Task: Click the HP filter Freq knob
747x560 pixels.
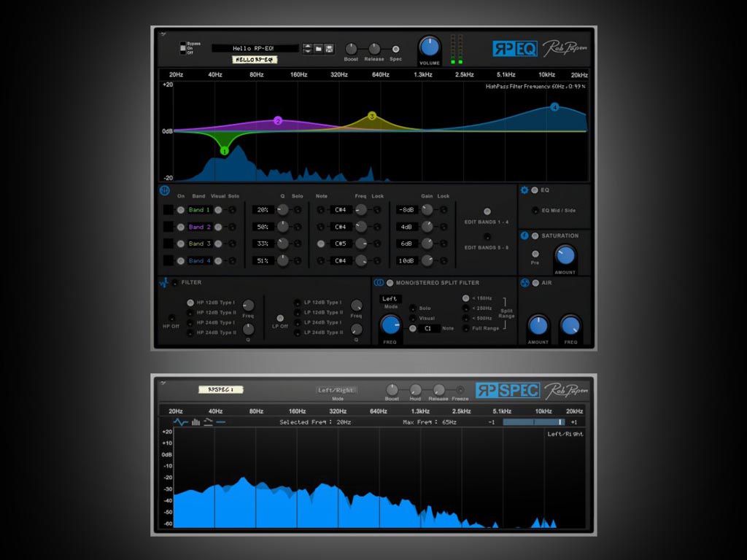Action: point(248,306)
